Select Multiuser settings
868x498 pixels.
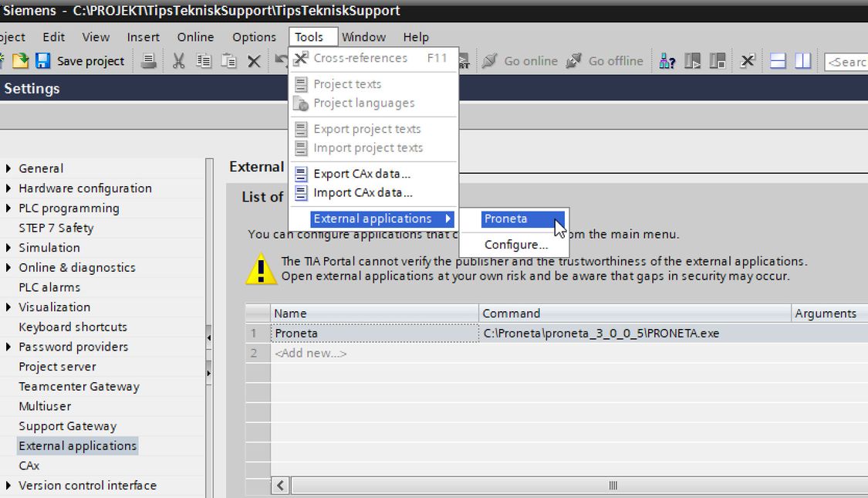(x=45, y=406)
